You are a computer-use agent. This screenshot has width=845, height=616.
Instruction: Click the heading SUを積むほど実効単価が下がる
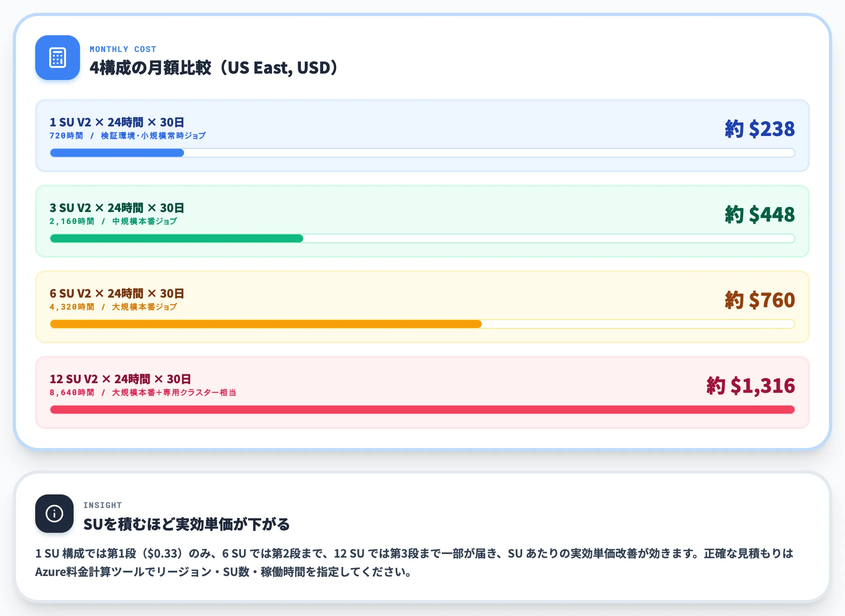coord(186,524)
